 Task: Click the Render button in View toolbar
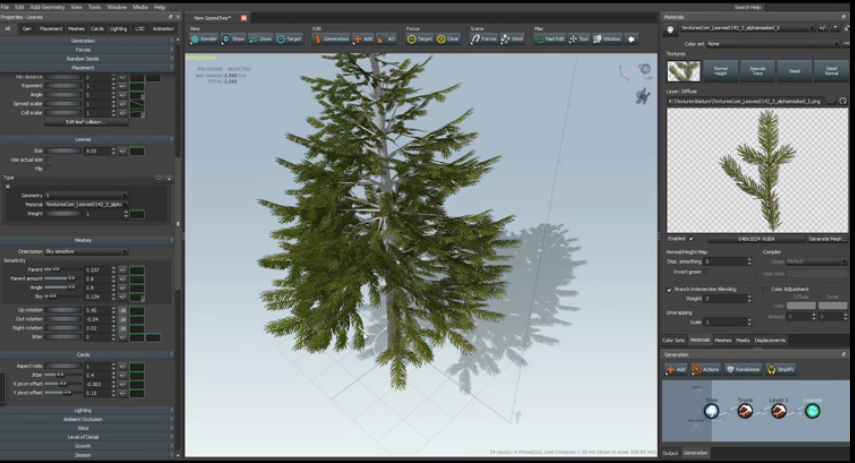(x=204, y=38)
